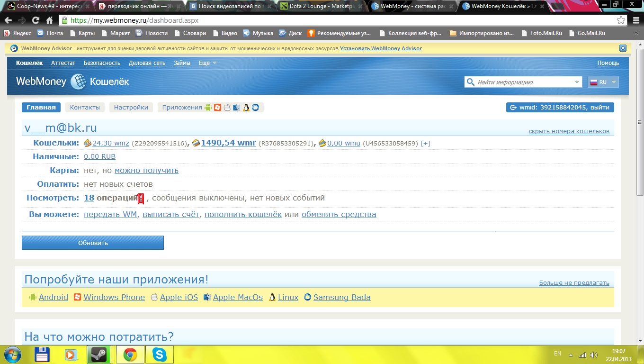Click the wmr wallet coin icon
644x364 pixels.
tap(196, 143)
